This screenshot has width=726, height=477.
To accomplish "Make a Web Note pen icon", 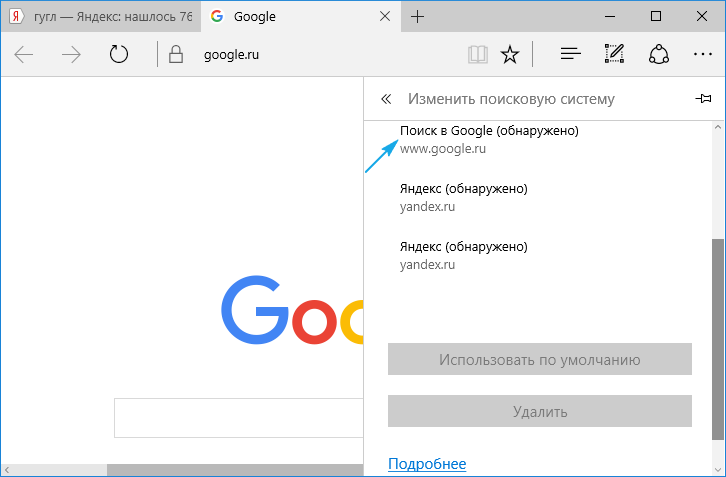I will pyautogui.click(x=614, y=54).
